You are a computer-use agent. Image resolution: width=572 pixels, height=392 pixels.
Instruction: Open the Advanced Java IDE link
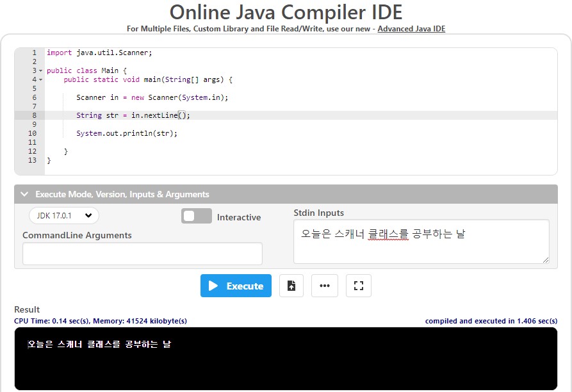coord(411,29)
